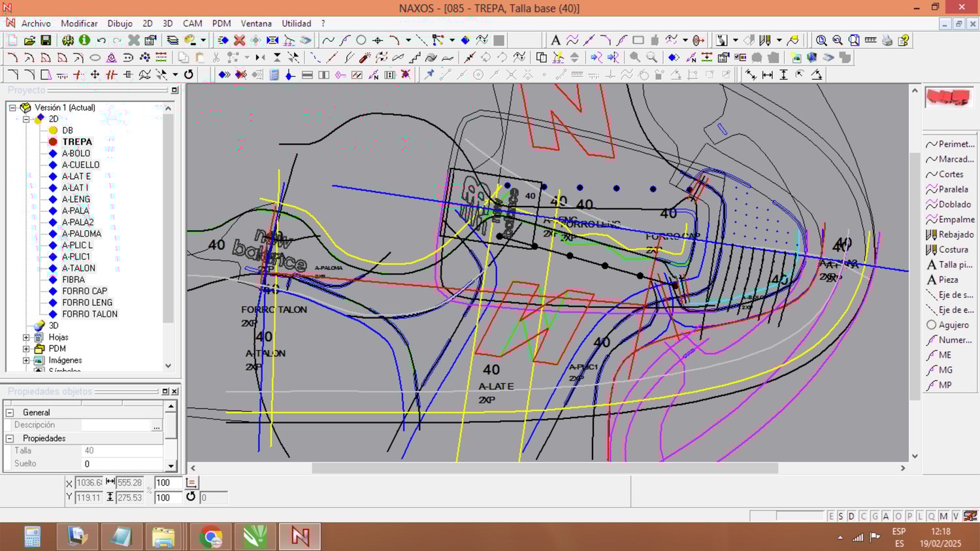The image size is (980, 551).
Task: Select FORRO TALON in project tree
Action: click(90, 314)
